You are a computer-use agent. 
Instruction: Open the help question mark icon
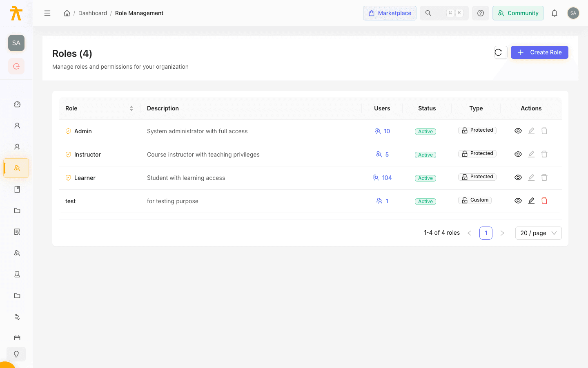coord(481,13)
